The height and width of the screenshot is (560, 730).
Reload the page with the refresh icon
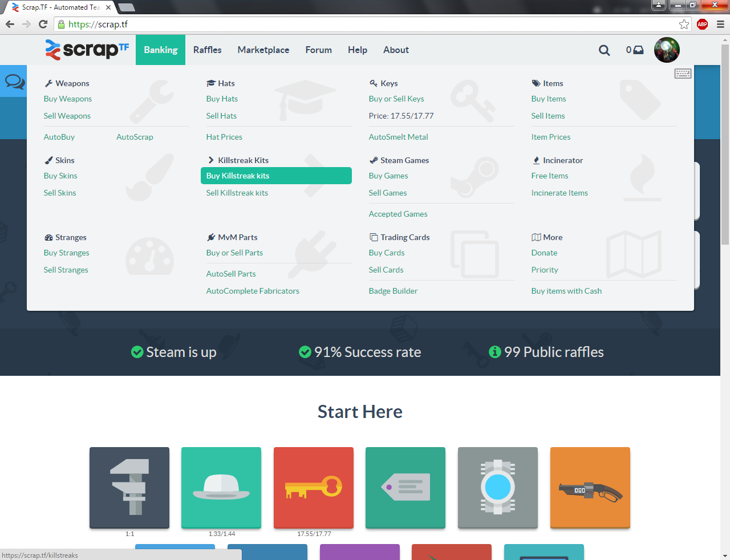pyautogui.click(x=43, y=24)
